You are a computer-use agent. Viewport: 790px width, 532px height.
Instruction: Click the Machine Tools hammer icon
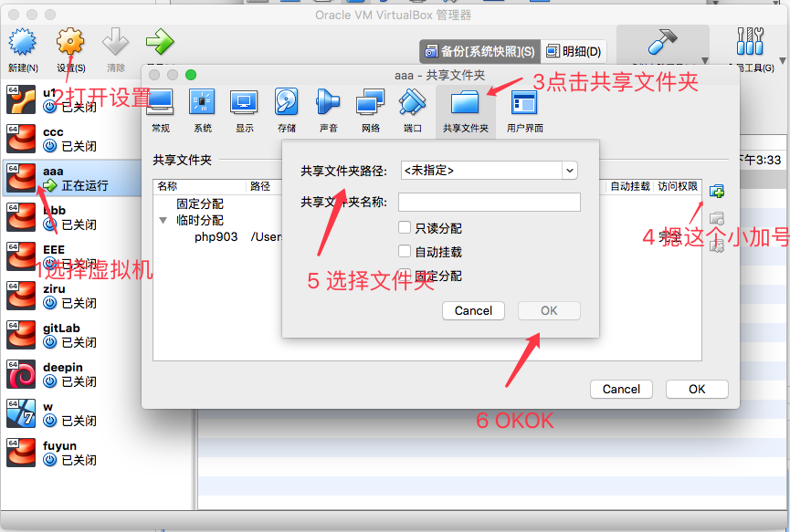click(662, 42)
